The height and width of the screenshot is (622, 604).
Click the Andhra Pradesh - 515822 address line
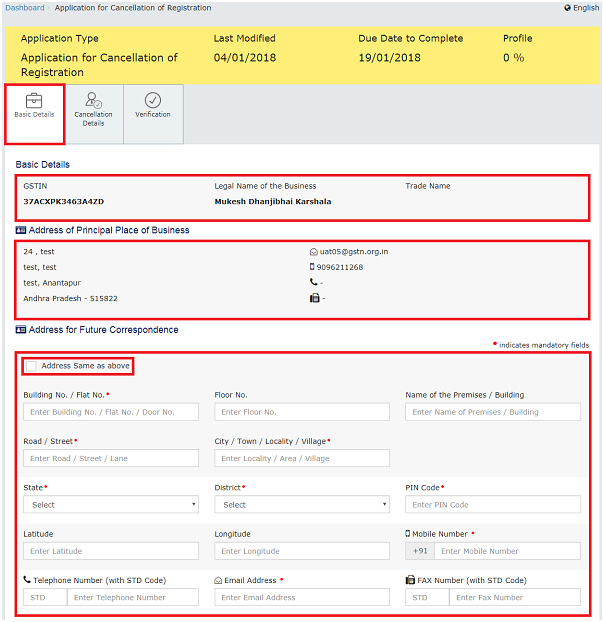[x=70, y=298]
